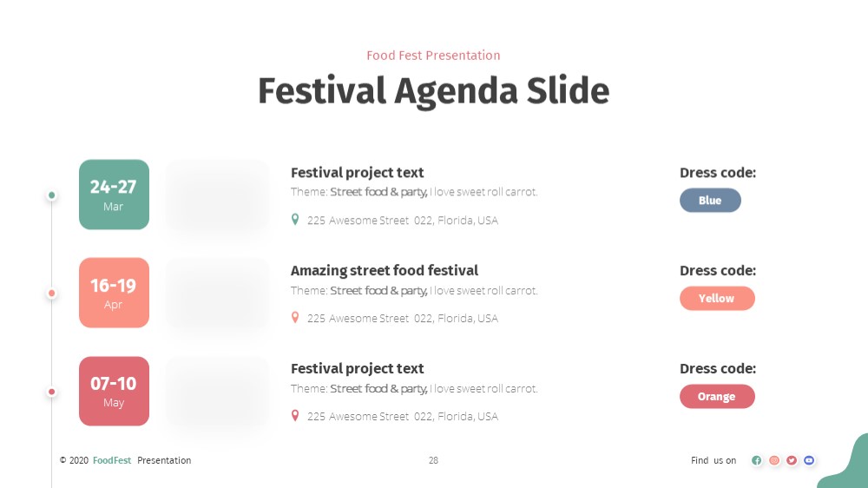The width and height of the screenshot is (868, 488).
Task: Click the 07-10 May date box
Action: pos(114,391)
